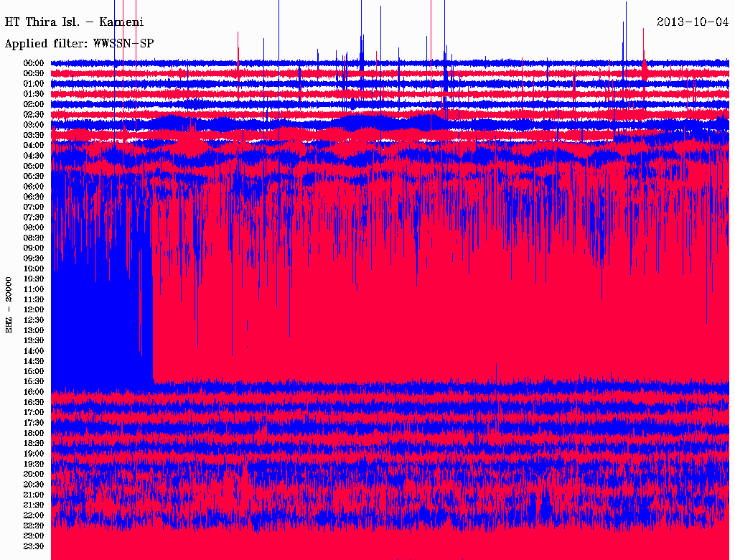Click the time label '19:30'

pos(34,464)
